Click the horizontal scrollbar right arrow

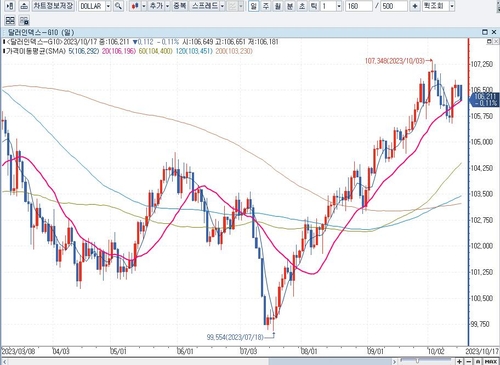[394, 361]
